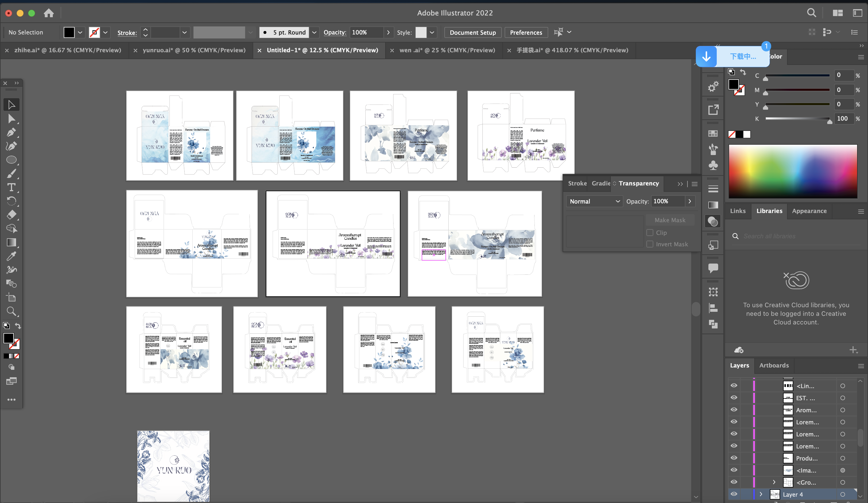The width and height of the screenshot is (868, 503).
Task: Select the Type tool
Action: point(11,187)
